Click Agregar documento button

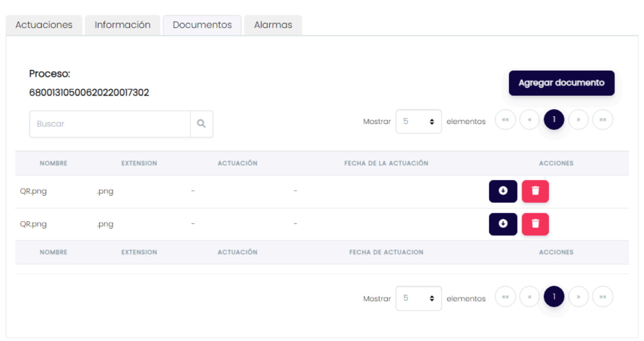pyautogui.click(x=561, y=83)
